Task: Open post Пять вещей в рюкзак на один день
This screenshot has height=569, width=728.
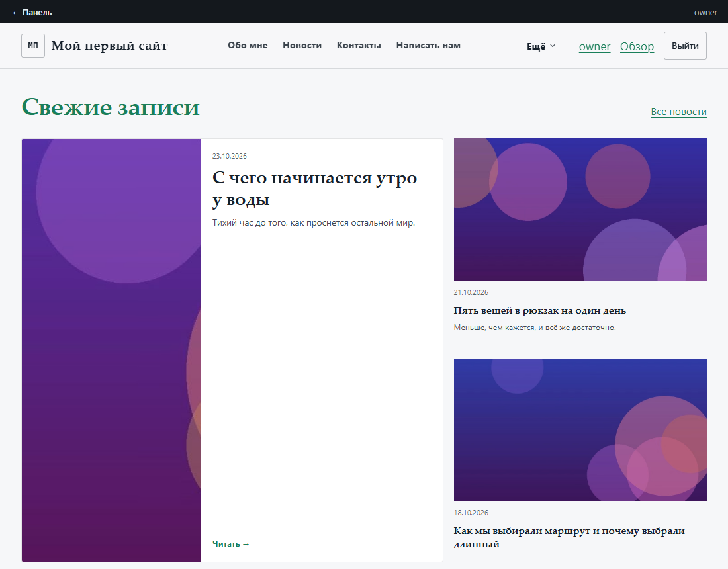Action: pos(539,310)
